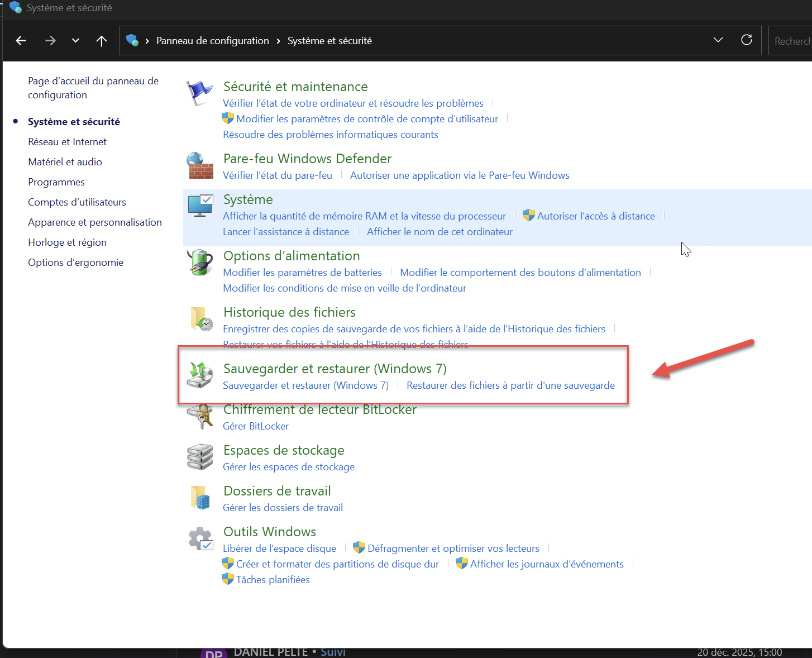Click the Options d'alimentation battery icon
812x658 pixels.
tap(200, 262)
